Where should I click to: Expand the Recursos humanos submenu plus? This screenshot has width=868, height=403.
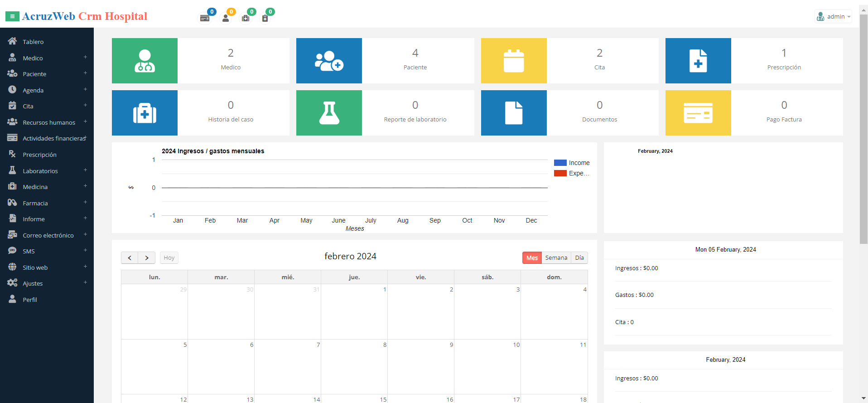tap(85, 121)
